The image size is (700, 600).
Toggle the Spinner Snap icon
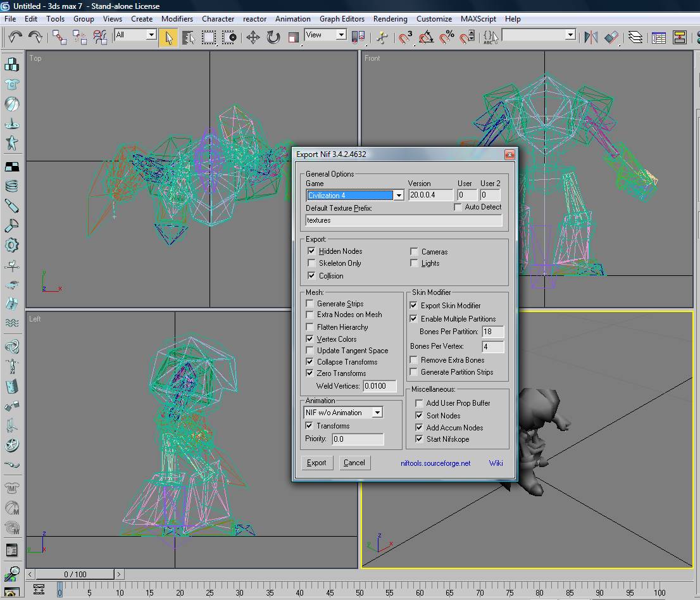click(x=467, y=37)
